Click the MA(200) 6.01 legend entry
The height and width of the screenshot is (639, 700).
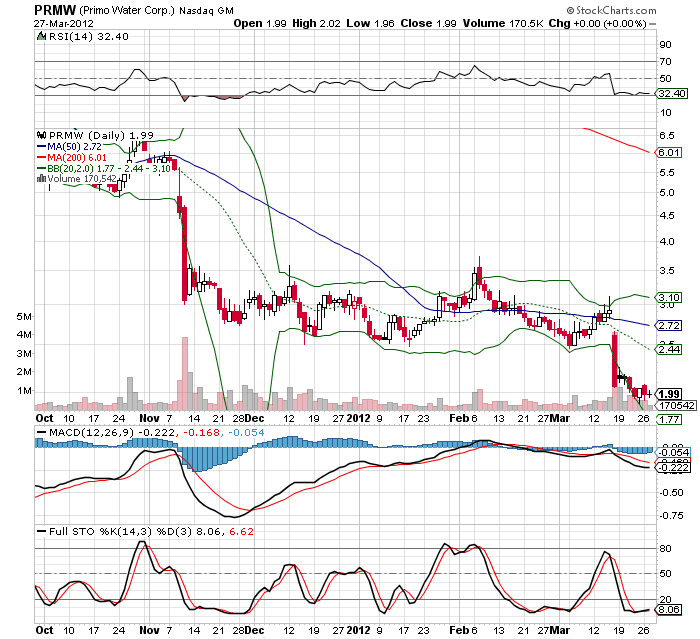coord(71,158)
